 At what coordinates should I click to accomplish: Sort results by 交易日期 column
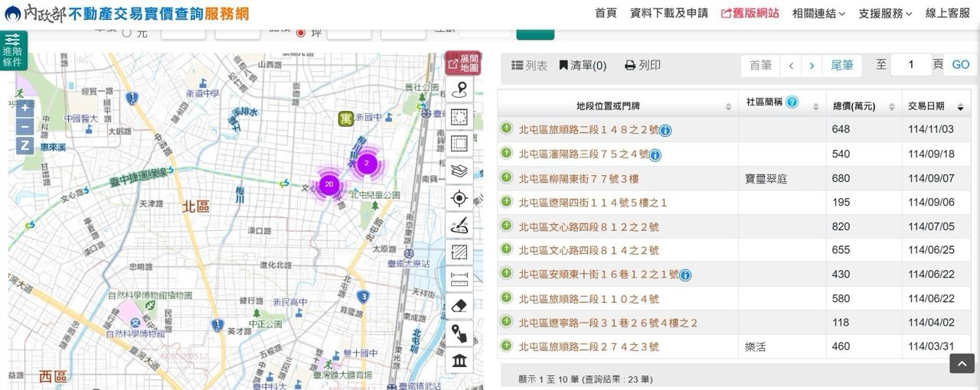[933, 106]
